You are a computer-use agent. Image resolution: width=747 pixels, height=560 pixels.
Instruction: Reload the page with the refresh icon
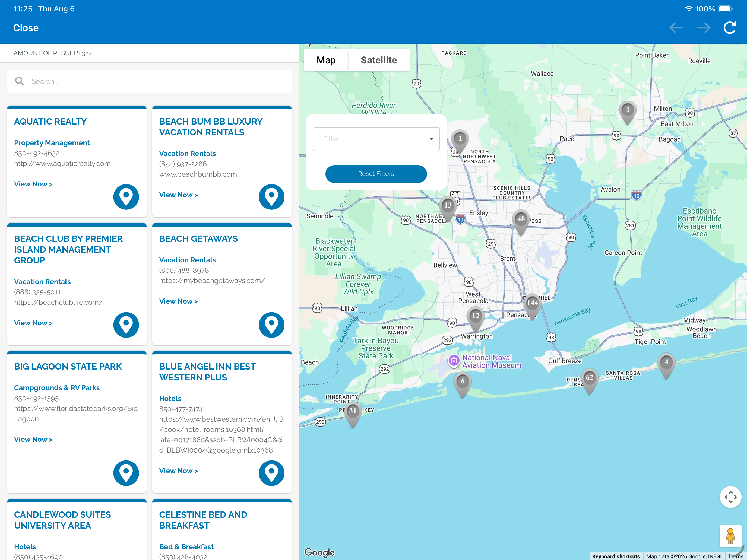[729, 28]
